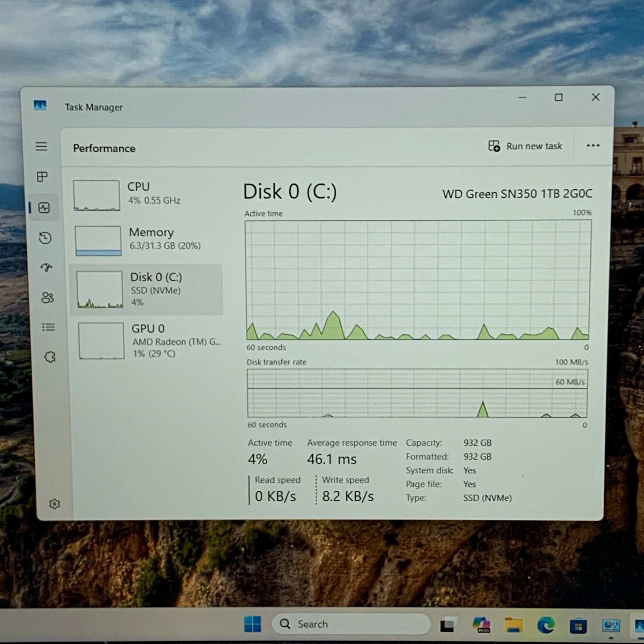Open the three-dot more options menu

tap(593, 145)
